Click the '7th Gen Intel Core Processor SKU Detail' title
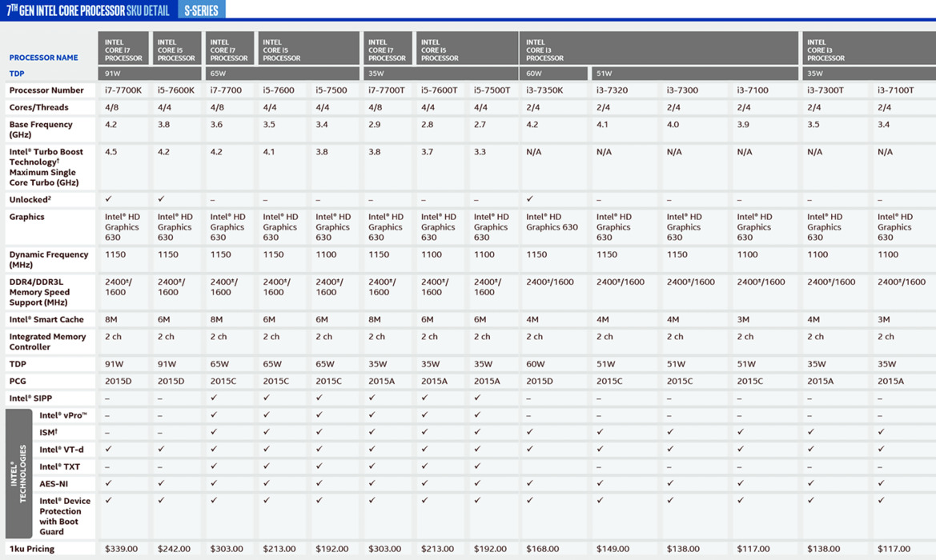 click(88, 10)
